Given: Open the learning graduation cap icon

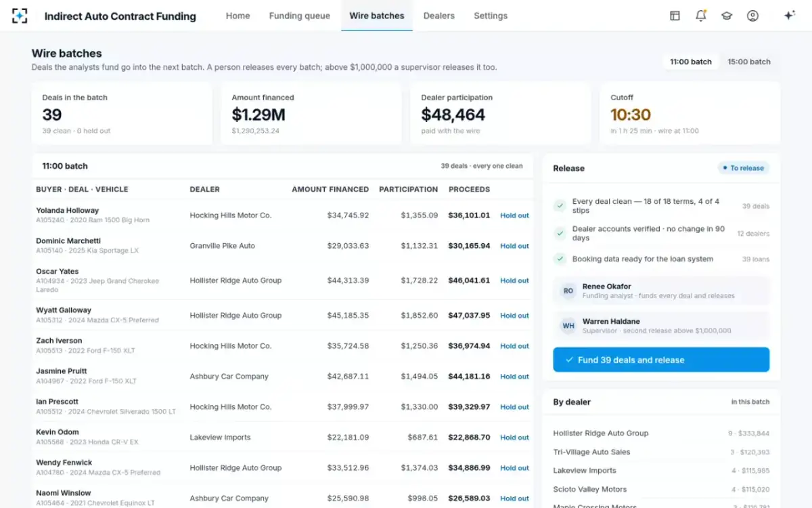Looking at the screenshot, I should [x=727, y=16].
